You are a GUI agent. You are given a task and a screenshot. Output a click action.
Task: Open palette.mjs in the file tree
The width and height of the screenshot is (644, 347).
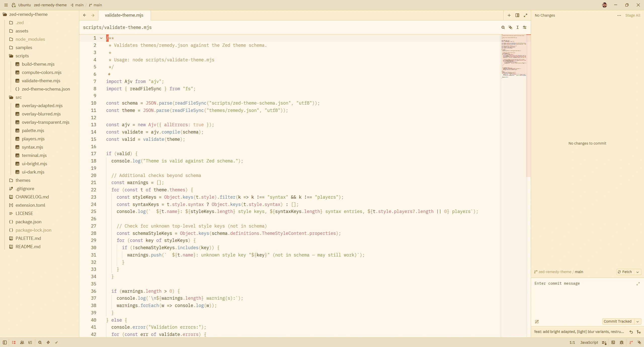(39, 131)
